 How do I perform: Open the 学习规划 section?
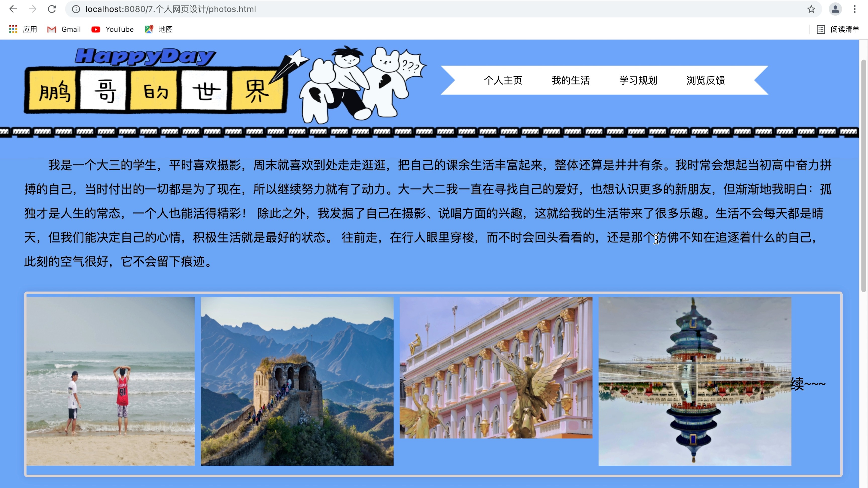(638, 80)
